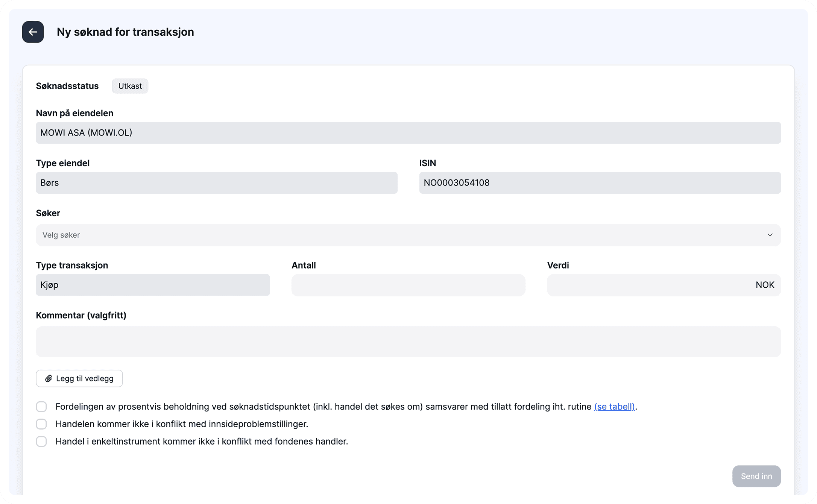The width and height of the screenshot is (817, 504).
Task: Check the percentage holdings distribution checkbox
Action: pyautogui.click(x=41, y=407)
